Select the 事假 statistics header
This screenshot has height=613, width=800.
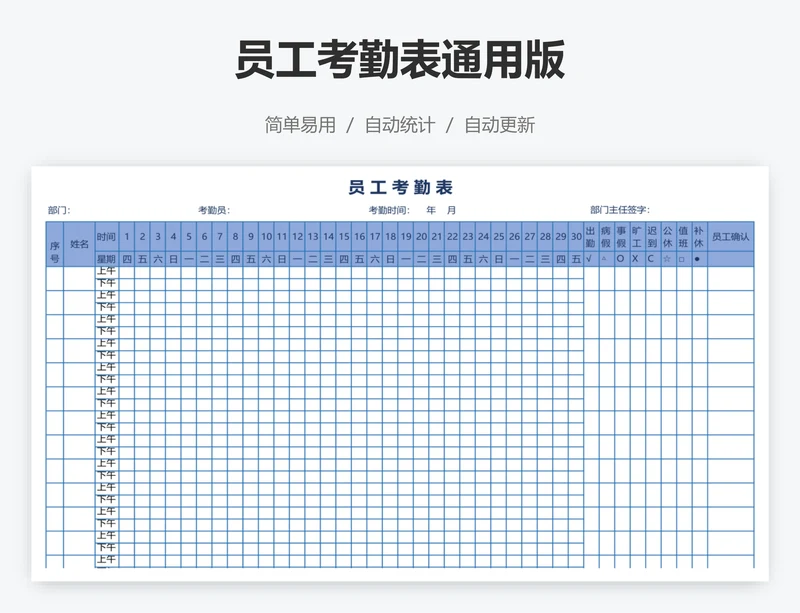pyautogui.click(x=621, y=237)
